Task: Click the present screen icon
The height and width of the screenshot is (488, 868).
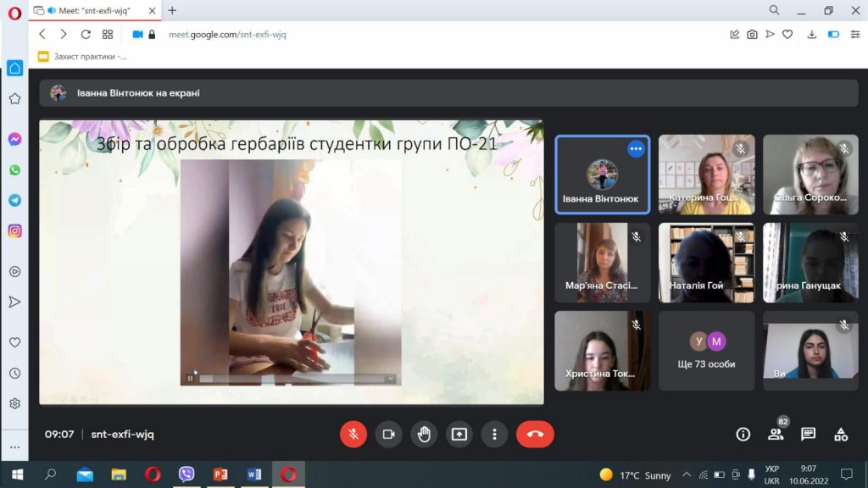Action: click(x=459, y=435)
